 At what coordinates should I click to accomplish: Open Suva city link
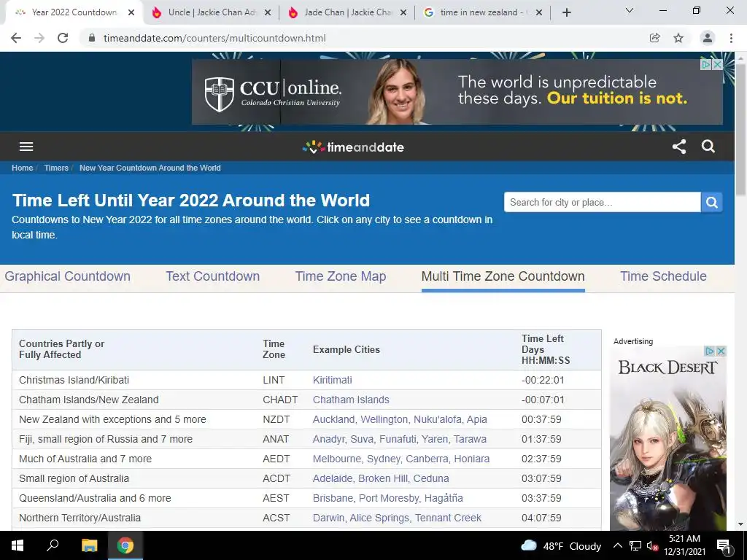(x=361, y=439)
